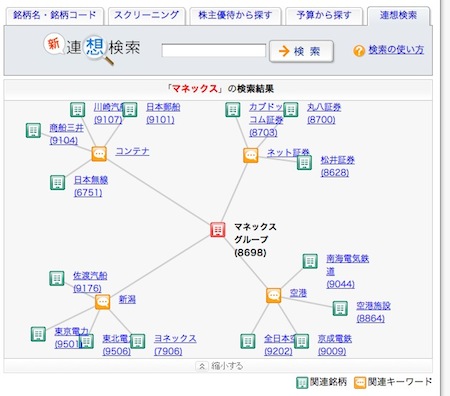Open the 東京電力 (9501) stock link
450x396 pixels.
click(71, 337)
